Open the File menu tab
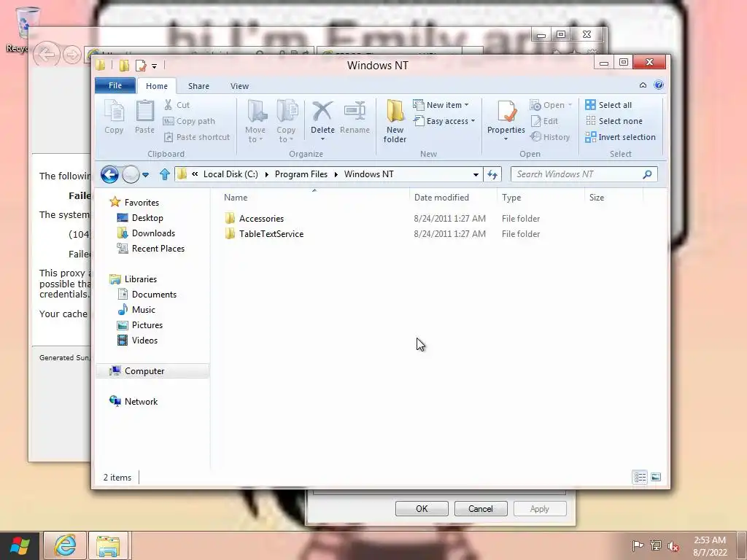The image size is (747, 560). 115,85
